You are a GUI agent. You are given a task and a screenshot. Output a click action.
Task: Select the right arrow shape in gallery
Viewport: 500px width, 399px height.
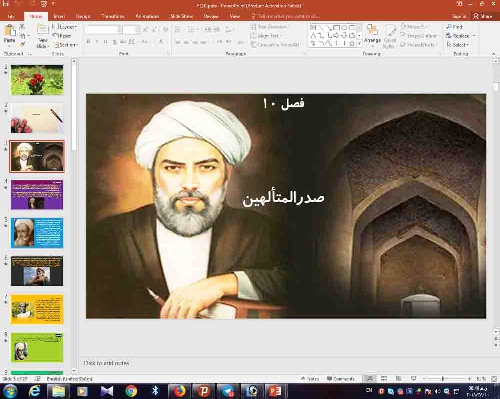(x=336, y=35)
